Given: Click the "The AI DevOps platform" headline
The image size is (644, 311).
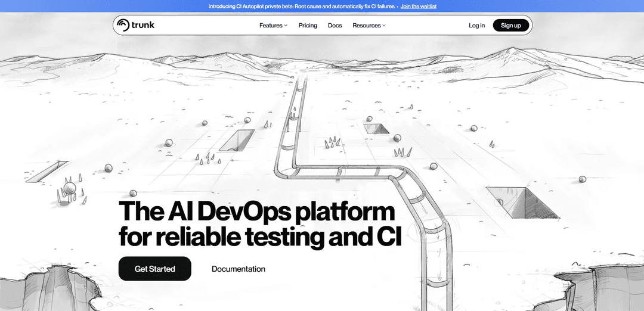Looking at the screenshot, I should [x=256, y=212].
